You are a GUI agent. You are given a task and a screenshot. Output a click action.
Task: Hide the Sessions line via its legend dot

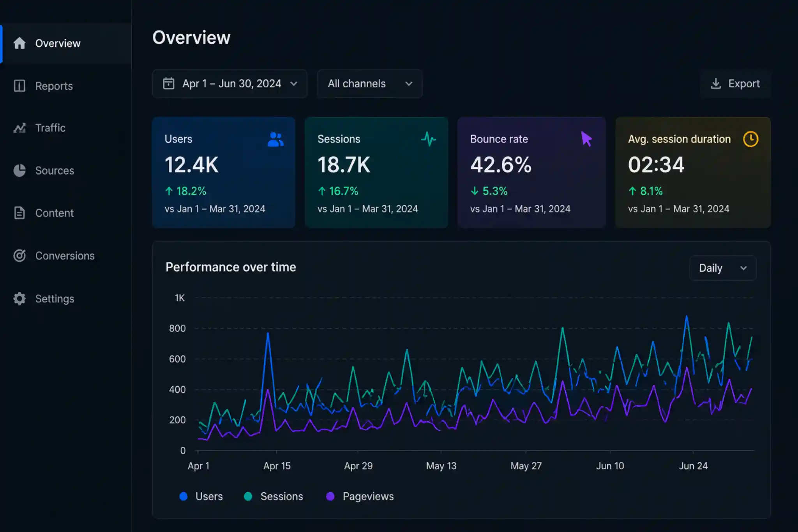click(x=249, y=496)
